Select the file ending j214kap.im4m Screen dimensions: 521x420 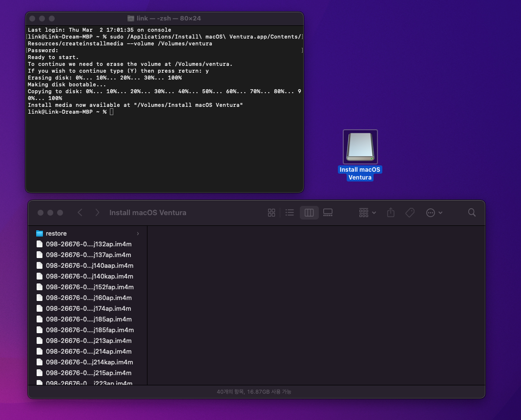tap(88, 362)
